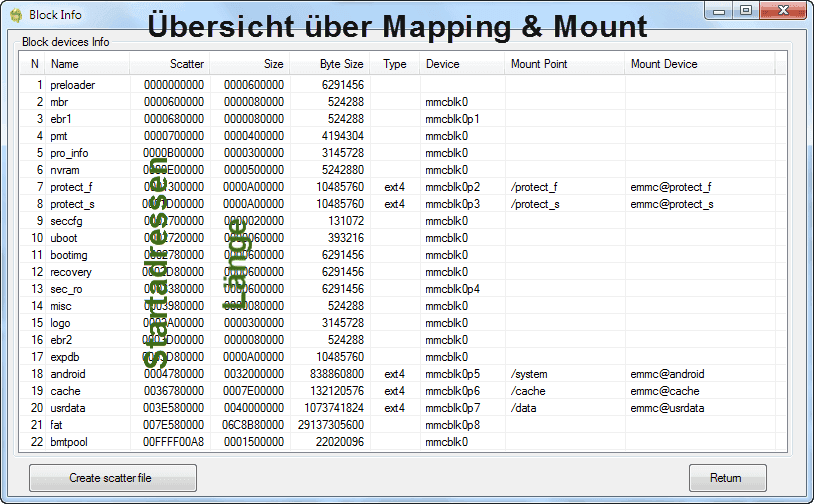Click scatter value 007E580000

click(x=173, y=425)
